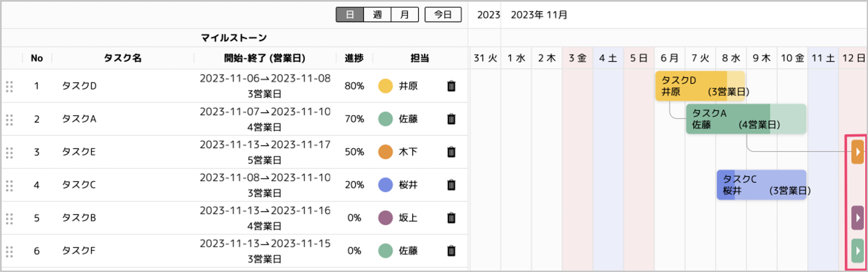Image resolution: width=868 pixels, height=272 pixels.
Task: Select the purple 坂上 assignee color circle
Action: [x=385, y=218]
